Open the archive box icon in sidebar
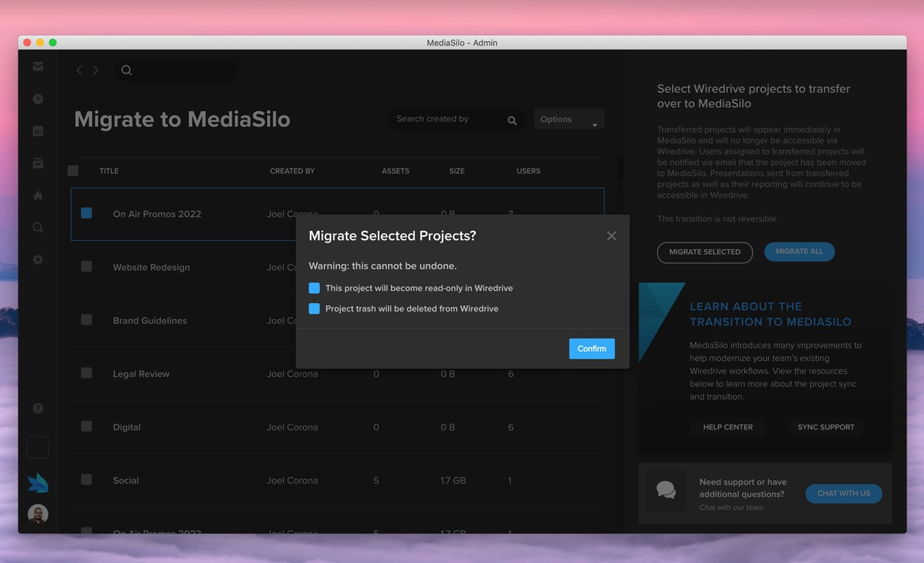Image resolution: width=924 pixels, height=563 pixels. click(x=38, y=164)
